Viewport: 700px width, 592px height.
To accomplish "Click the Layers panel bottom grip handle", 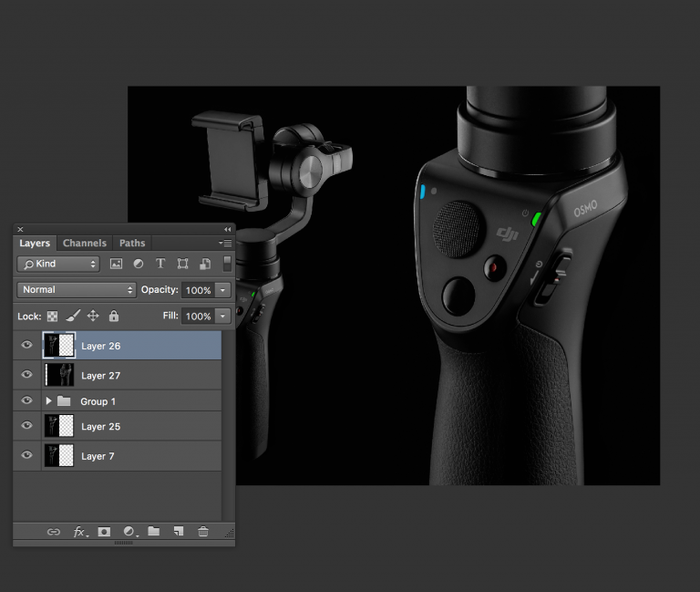I will click(x=124, y=543).
